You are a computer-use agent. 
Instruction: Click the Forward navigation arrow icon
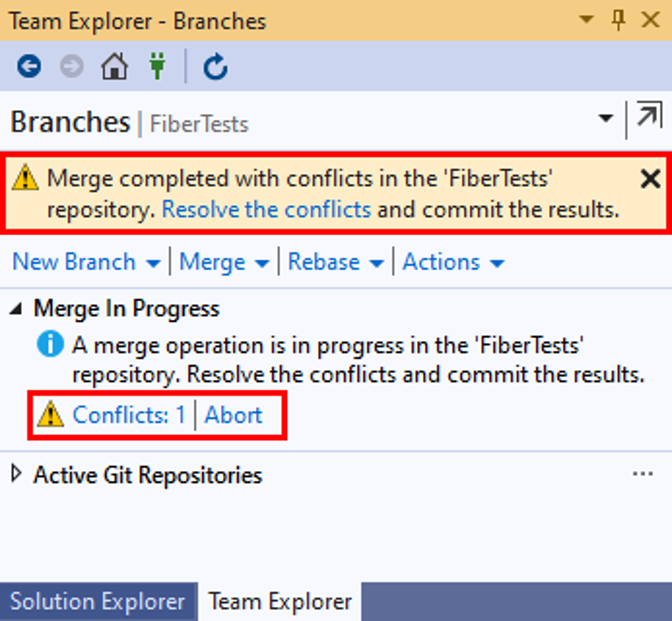72,67
